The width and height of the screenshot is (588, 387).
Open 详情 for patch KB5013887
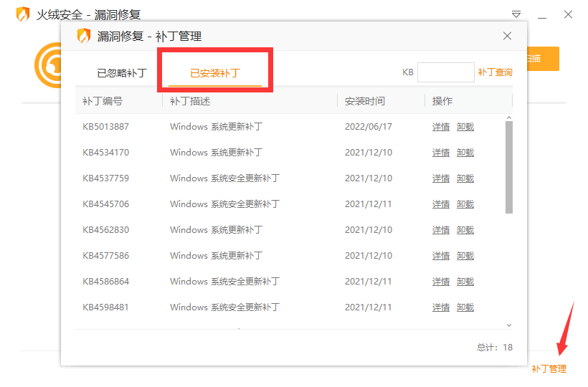click(440, 127)
